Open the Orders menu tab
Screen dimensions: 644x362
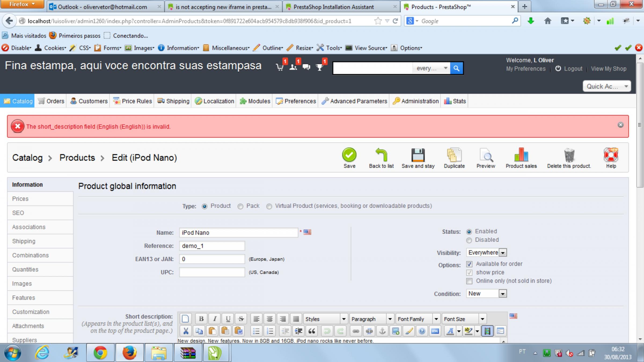click(51, 101)
